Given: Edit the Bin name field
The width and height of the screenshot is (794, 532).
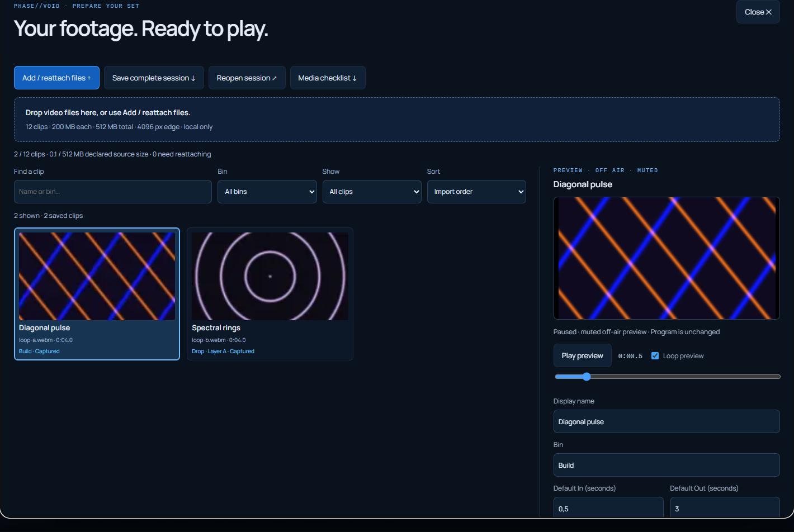Looking at the screenshot, I should 667,465.
